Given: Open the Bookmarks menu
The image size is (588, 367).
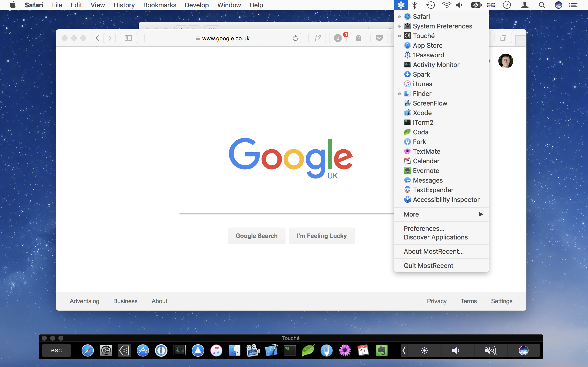Looking at the screenshot, I should [x=159, y=5].
